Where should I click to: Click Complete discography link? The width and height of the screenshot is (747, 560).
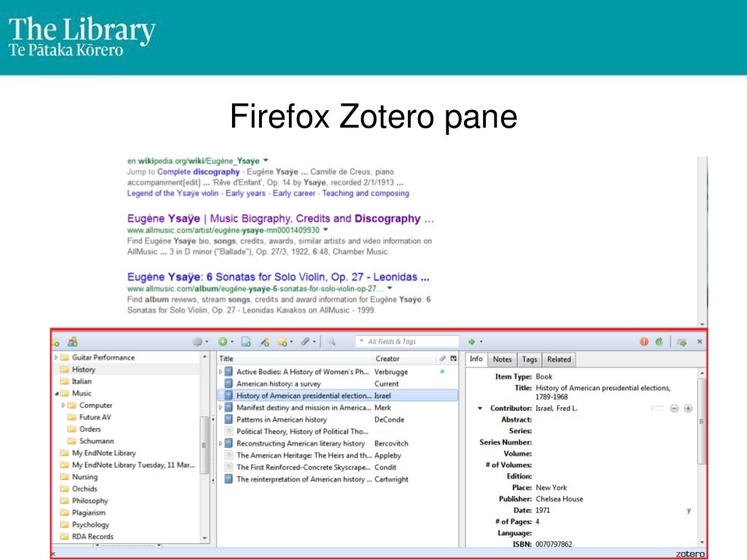(198, 171)
